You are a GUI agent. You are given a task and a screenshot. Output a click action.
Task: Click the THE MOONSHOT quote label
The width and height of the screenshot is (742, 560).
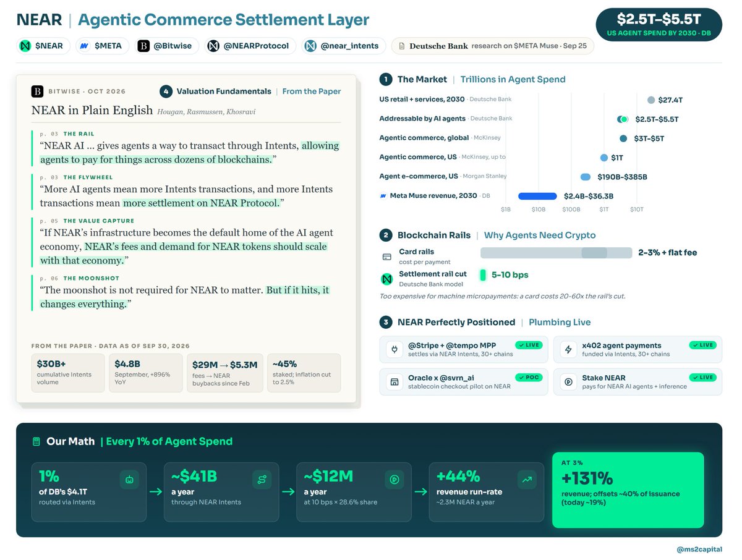tap(91, 278)
